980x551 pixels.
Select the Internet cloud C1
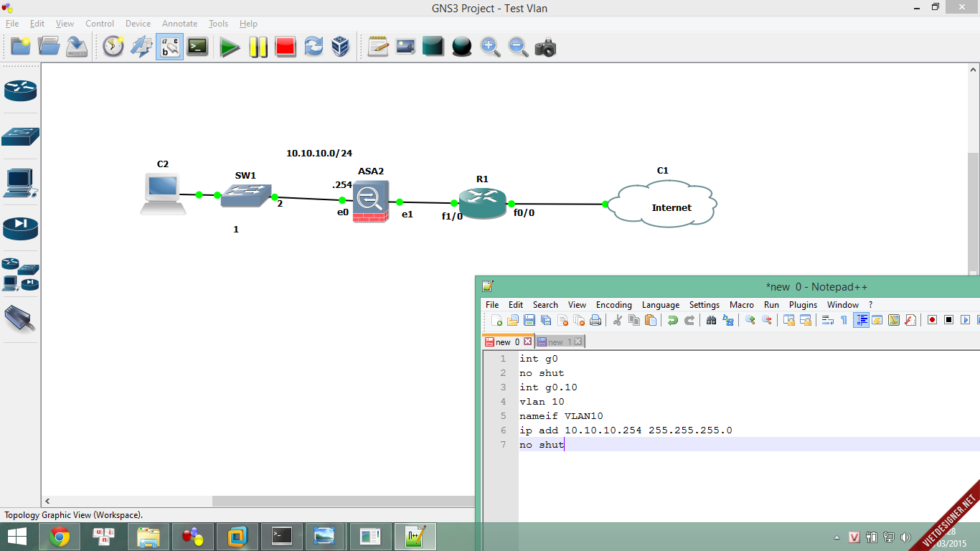point(661,204)
